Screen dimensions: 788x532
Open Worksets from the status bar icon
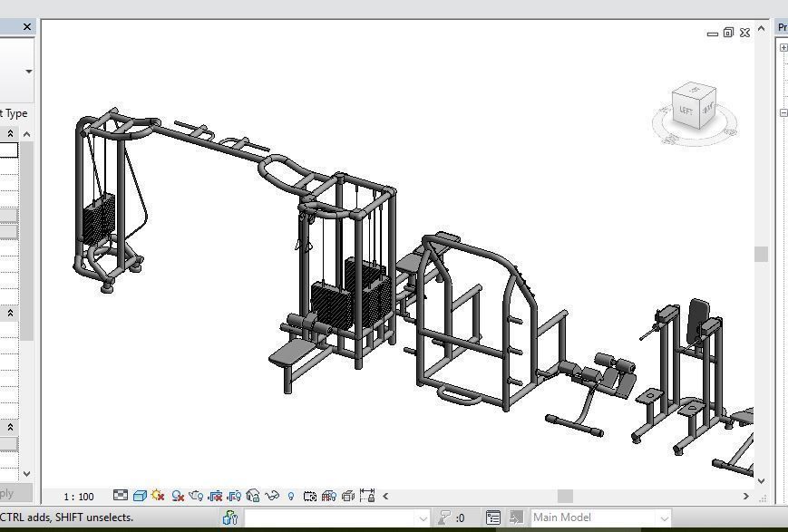[x=231, y=517]
